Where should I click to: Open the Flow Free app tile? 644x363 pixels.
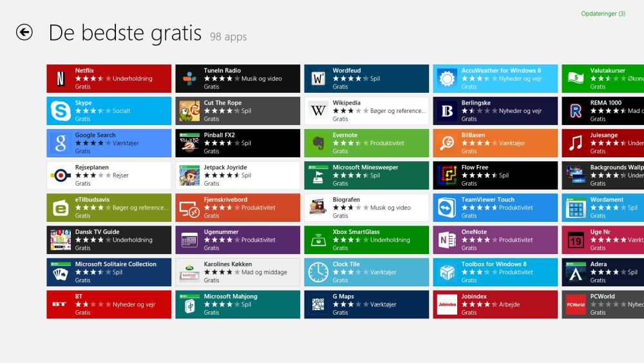pos(495,175)
